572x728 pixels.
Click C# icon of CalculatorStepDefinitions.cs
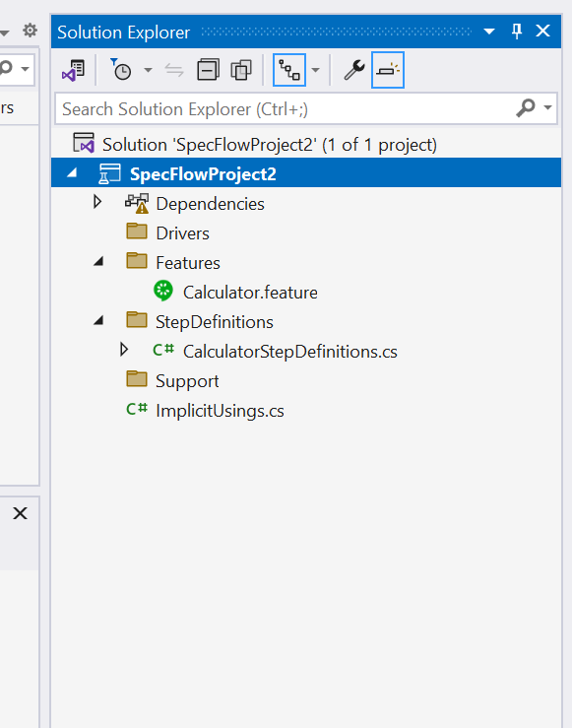163,350
